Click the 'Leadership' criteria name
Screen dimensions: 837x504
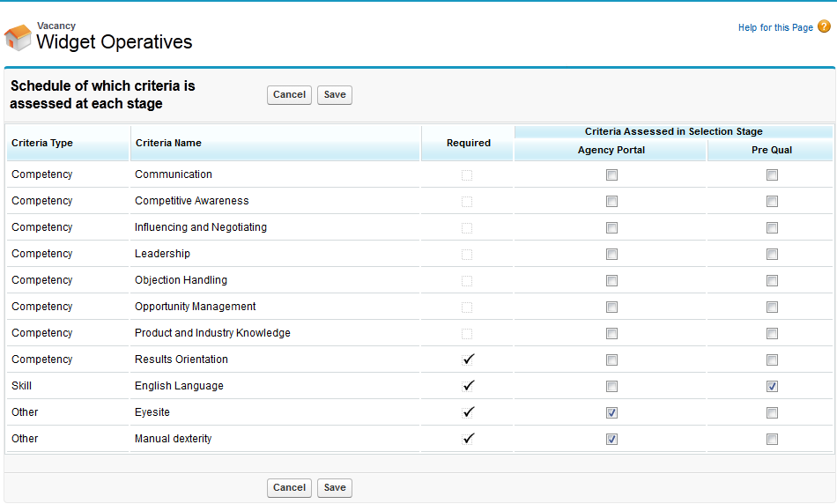click(x=162, y=254)
